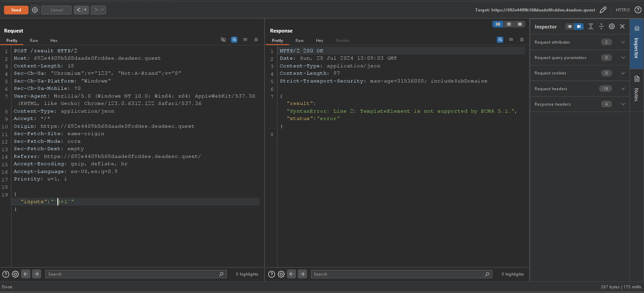Toggle hide non-printable characters eye icon in Request
644x293 pixels.
click(223, 40)
